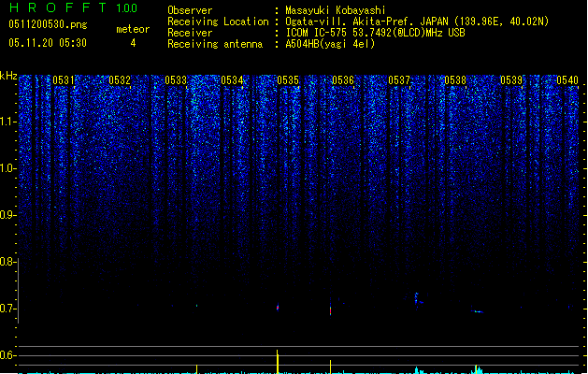The height and width of the screenshot is (374, 588).
Task: Click the 0536 time marker
Action: click(x=343, y=80)
